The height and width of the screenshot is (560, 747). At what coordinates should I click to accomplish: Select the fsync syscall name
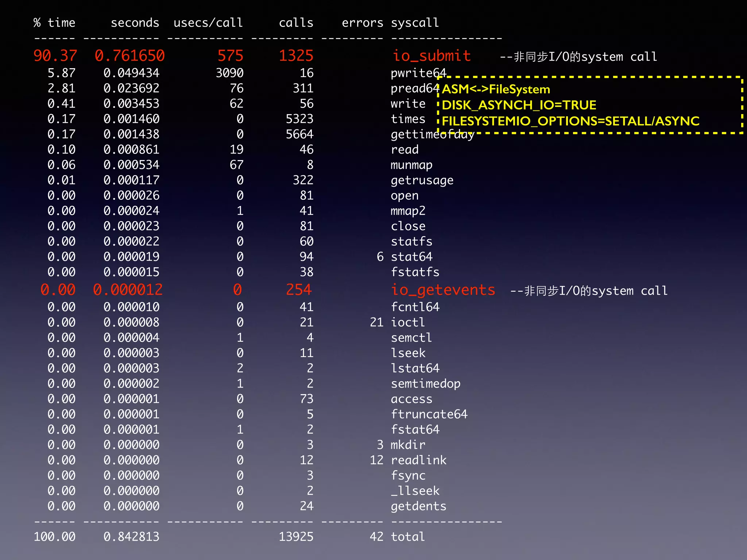408,476
